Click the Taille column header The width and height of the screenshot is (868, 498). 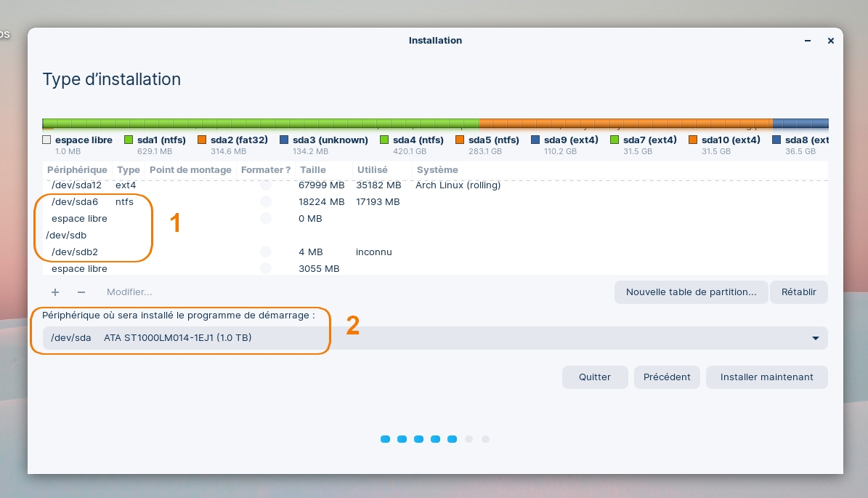click(312, 170)
